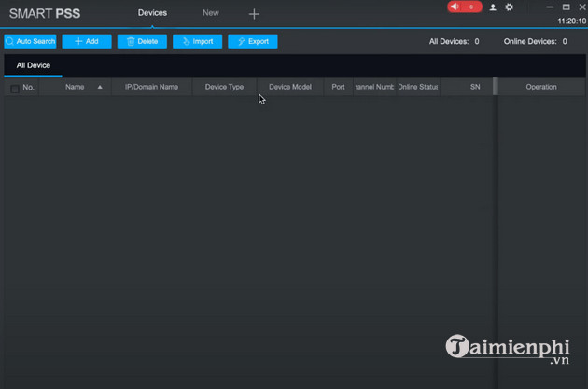Open the user account icon
This screenshot has height=389, width=588.
tap(495, 7)
